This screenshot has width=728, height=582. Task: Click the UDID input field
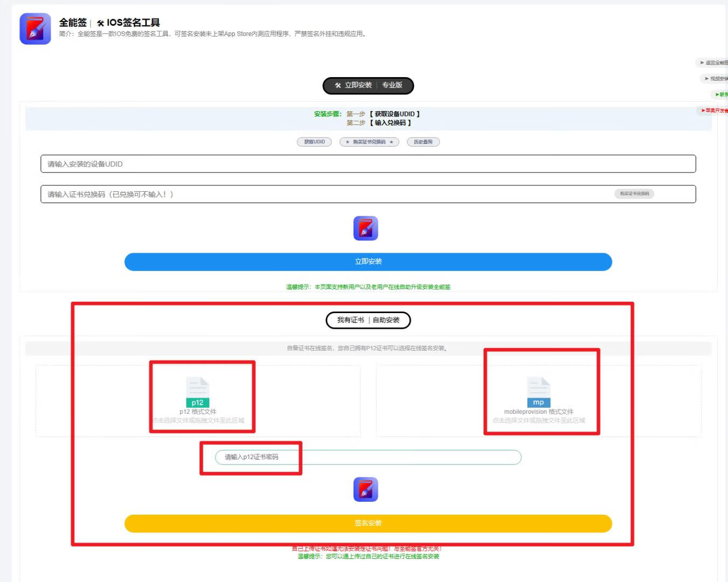pos(368,164)
